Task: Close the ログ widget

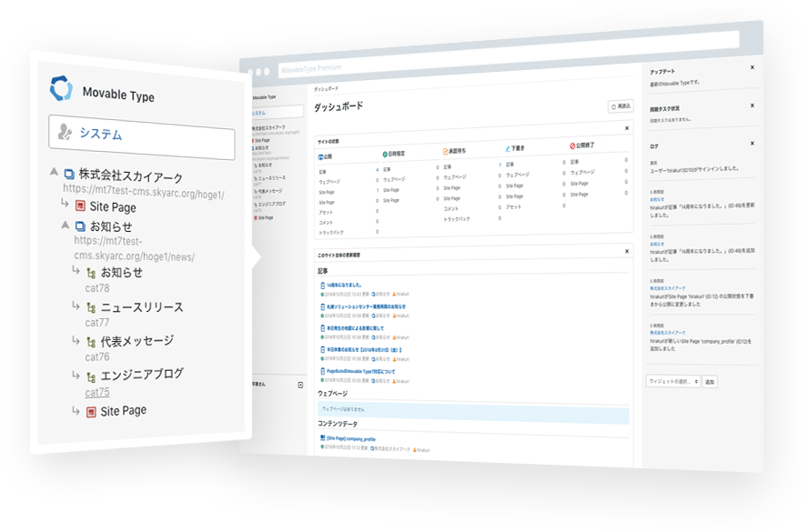Action: point(753,144)
